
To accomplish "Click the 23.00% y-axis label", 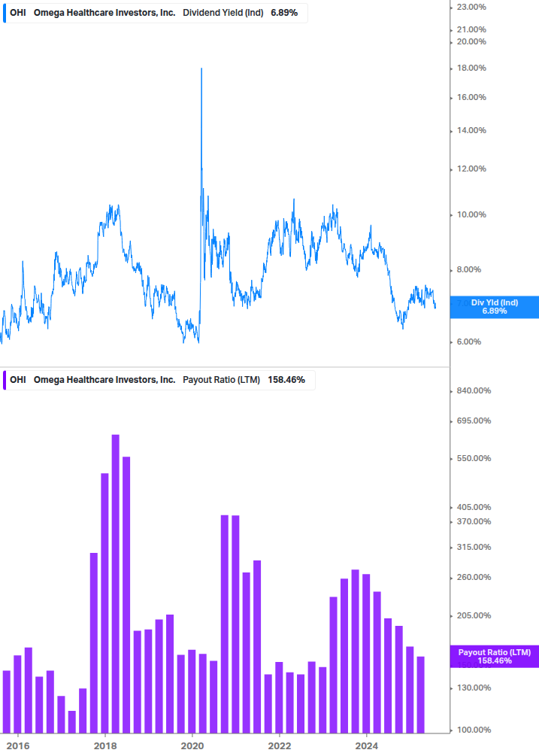I will click(471, 8).
